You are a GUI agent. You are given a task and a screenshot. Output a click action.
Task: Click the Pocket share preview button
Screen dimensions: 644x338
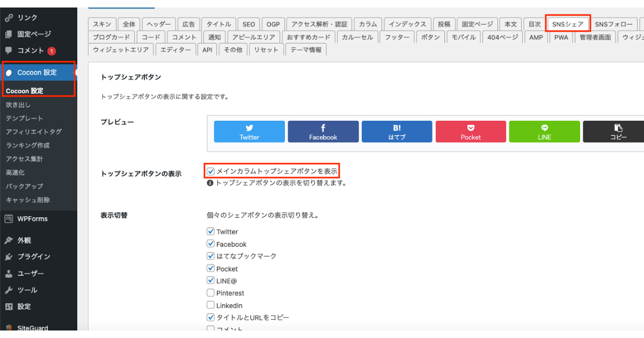click(471, 131)
